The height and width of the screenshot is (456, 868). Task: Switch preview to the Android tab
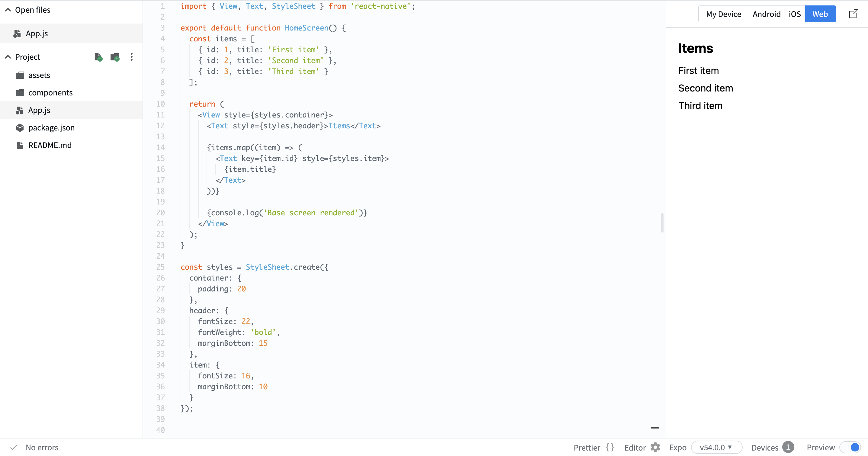coord(766,14)
